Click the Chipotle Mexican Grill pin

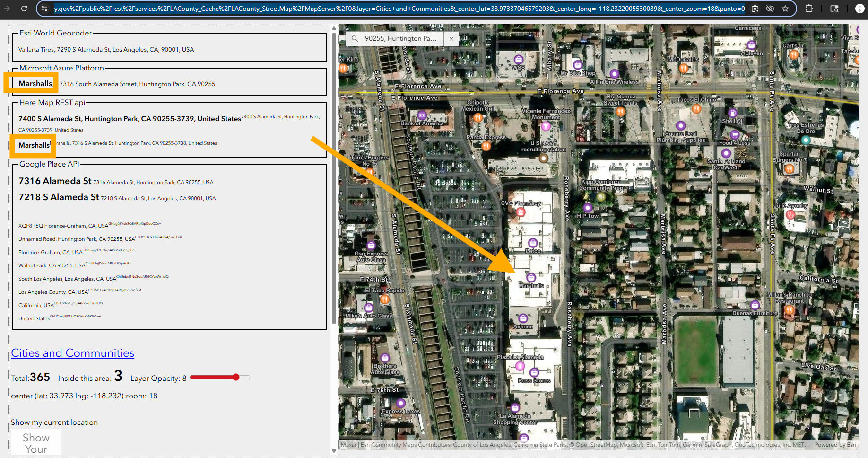coord(478,117)
